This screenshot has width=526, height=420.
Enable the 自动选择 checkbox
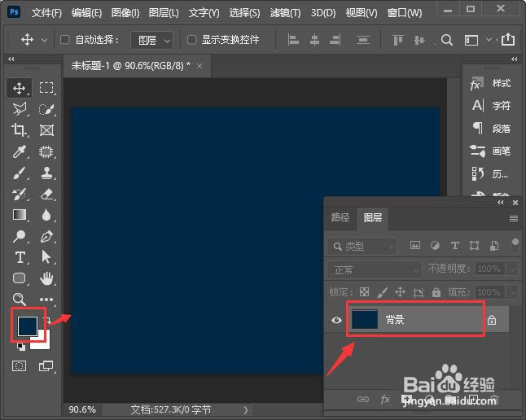(x=65, y=40)
